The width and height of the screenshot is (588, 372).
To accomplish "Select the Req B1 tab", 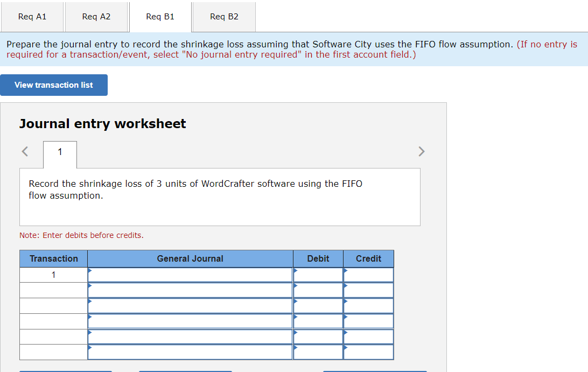I will click(x=160, y=17).
